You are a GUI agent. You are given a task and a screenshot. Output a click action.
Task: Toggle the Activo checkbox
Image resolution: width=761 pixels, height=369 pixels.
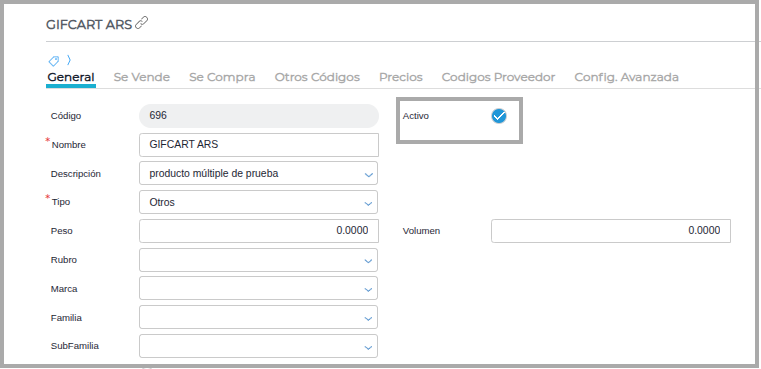point(498,116)
